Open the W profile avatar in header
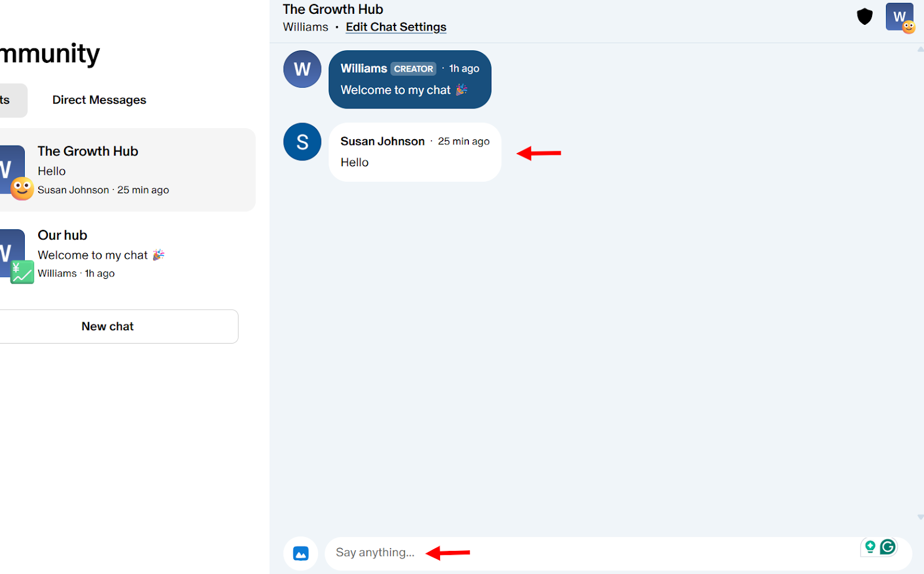Viewport: 924px width, 574px height. pos(899,17)
